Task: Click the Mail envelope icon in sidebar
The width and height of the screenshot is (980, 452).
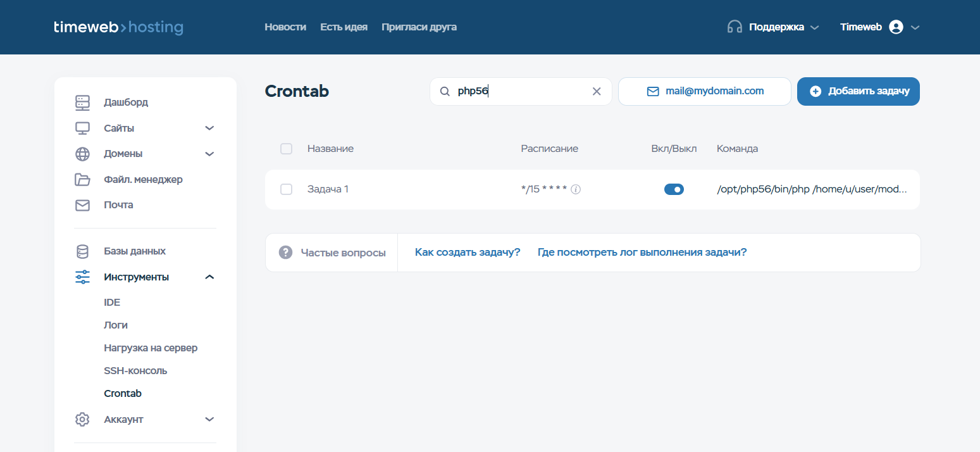Action: [82, 205]
